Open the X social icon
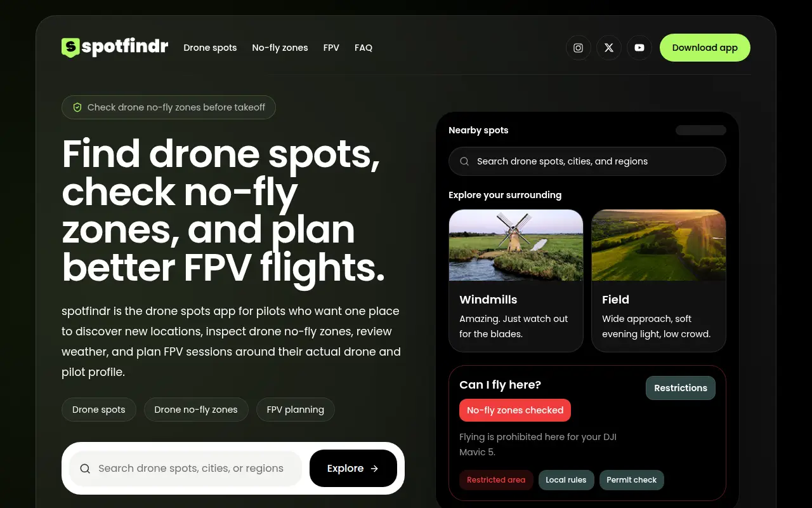 [609, 48]
